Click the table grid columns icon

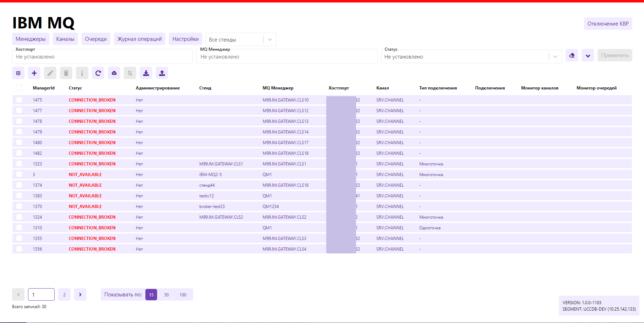tap(18, 73)
